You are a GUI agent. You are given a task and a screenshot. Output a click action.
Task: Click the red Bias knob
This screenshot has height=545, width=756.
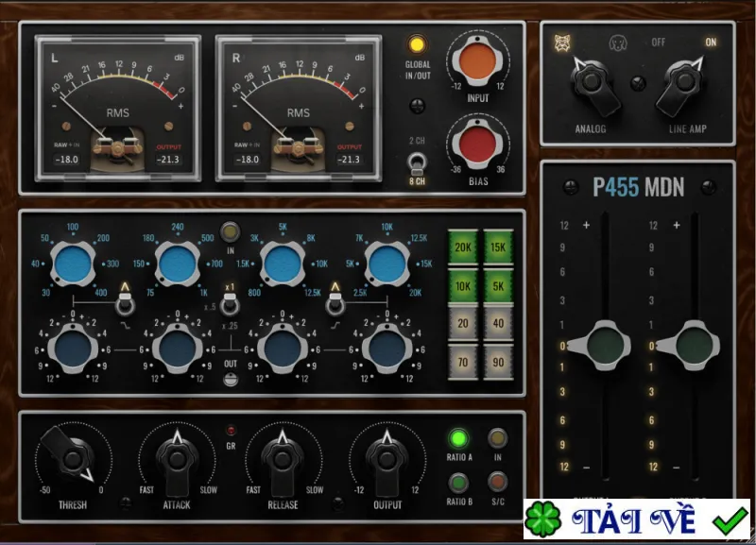point(477,145)
